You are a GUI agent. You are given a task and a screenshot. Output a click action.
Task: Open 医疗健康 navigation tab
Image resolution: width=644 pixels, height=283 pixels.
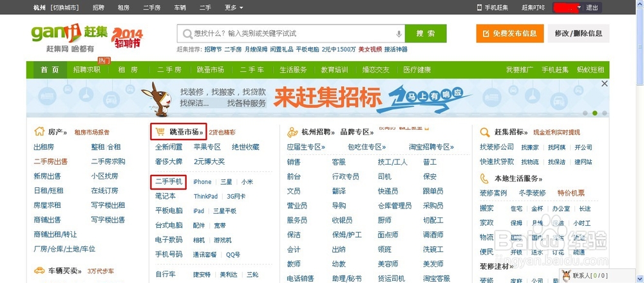[x=417, y=69]
